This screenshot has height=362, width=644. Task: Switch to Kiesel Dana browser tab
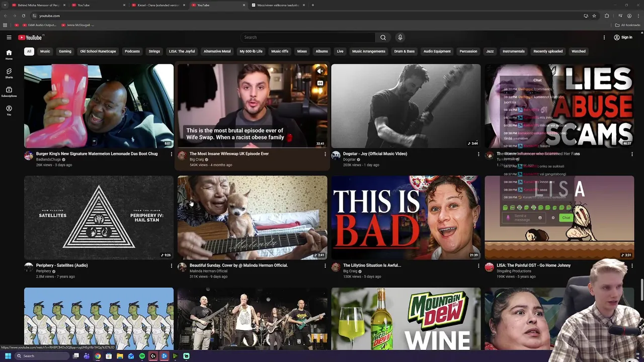[158, 5]
